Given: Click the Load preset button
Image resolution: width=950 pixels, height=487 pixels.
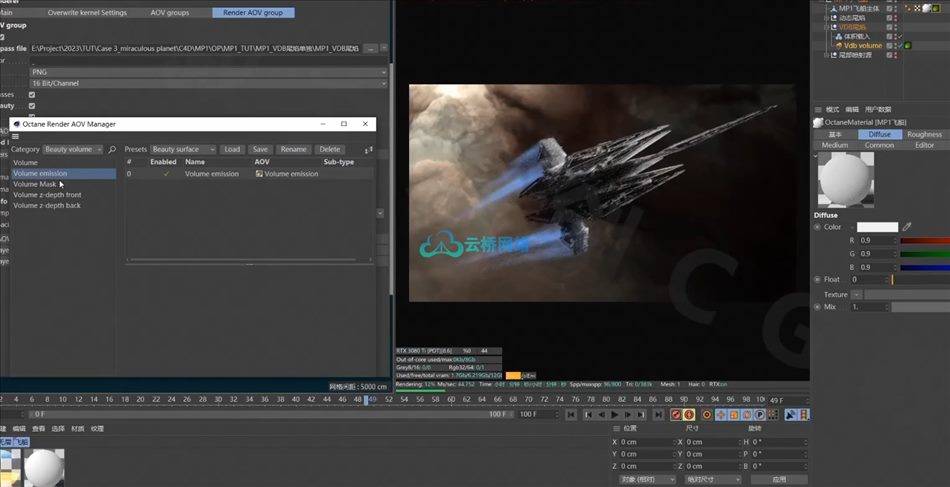Looking at the screenshot, I should (232, 150).
